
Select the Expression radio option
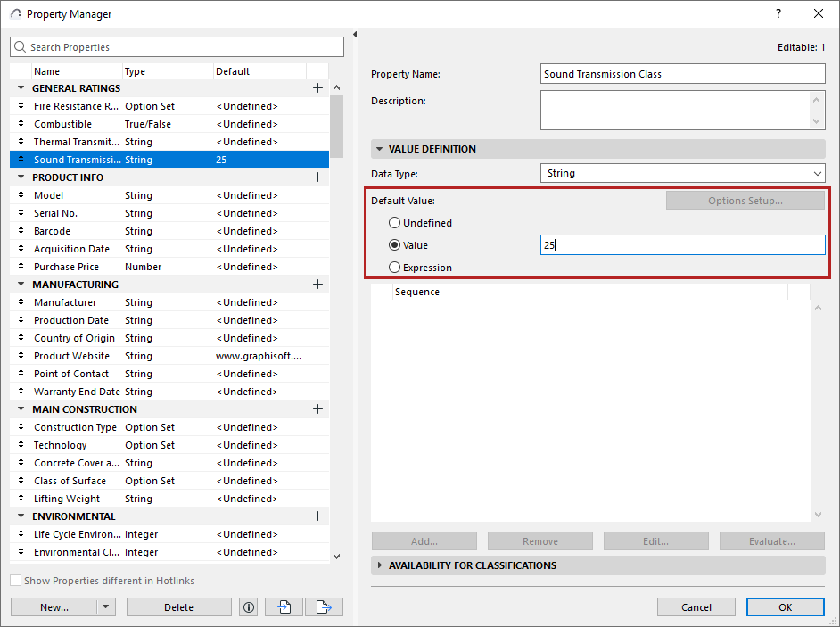click(394, 267)
